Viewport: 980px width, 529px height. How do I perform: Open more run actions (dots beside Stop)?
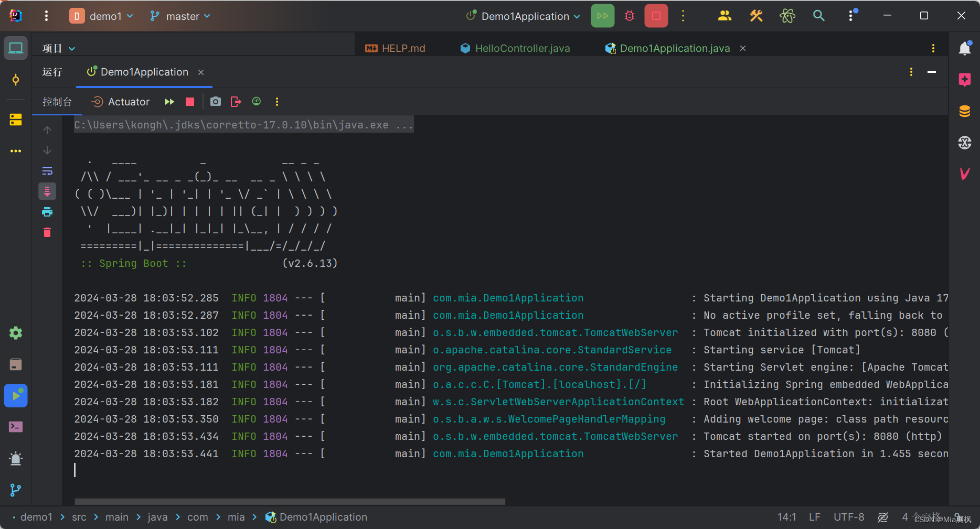(x=683, y=16)
